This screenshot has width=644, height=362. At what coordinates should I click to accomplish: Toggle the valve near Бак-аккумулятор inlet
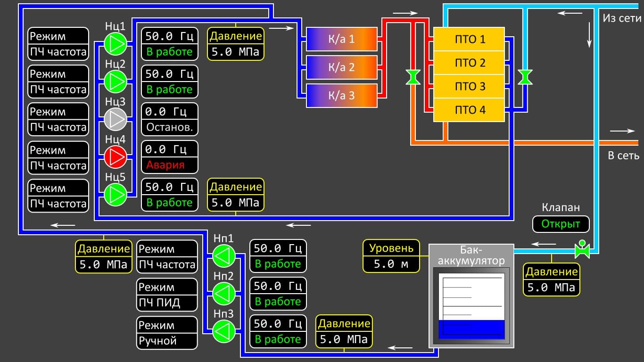582,250
